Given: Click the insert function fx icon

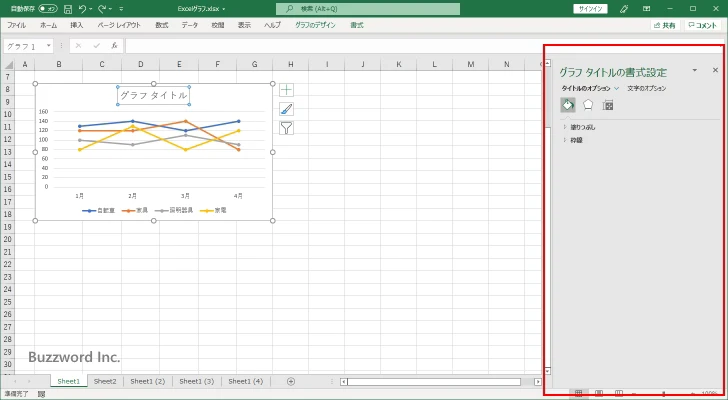Looking at the screenshot, I should coord(114,45).
